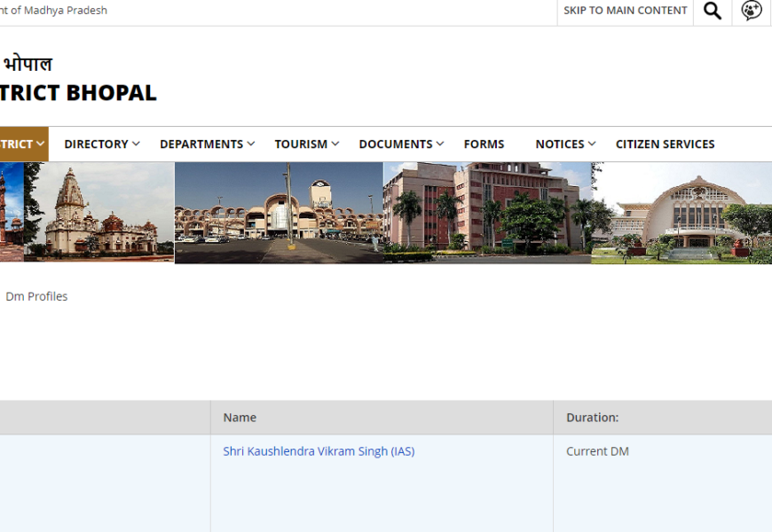This screenshot has width=772, height=532.
Task: Expand the Tourism dropdown chevron
Action: click(335, 144)
